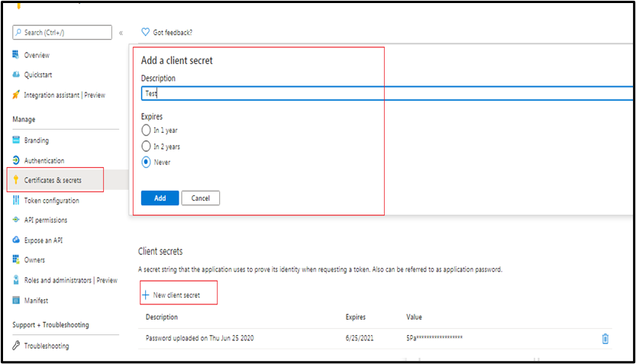Screen dimensions: 636x364
Task: Click the Authentication icon
Action: coord(17,160)
